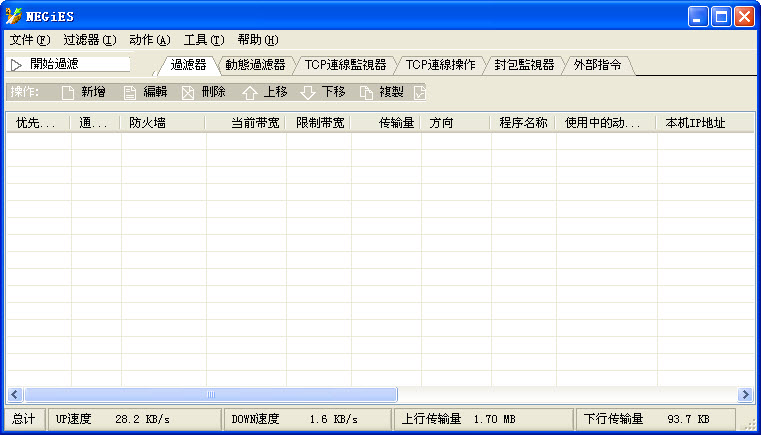The width and height of the screenshot is (761, 435).
Task: Click the cut-off checkmark icon after 複製
Action: click(420, 92)
